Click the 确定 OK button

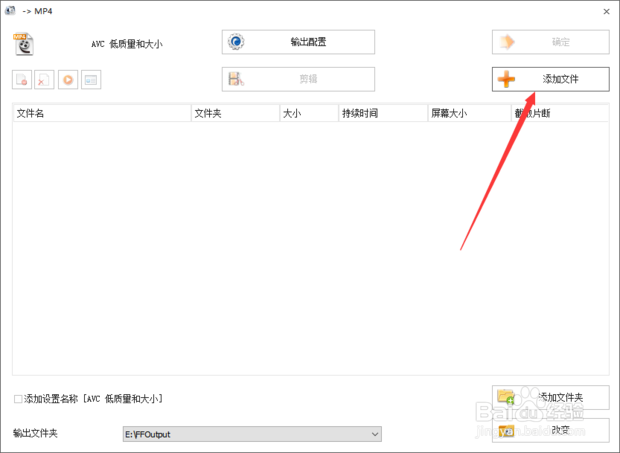550,42
